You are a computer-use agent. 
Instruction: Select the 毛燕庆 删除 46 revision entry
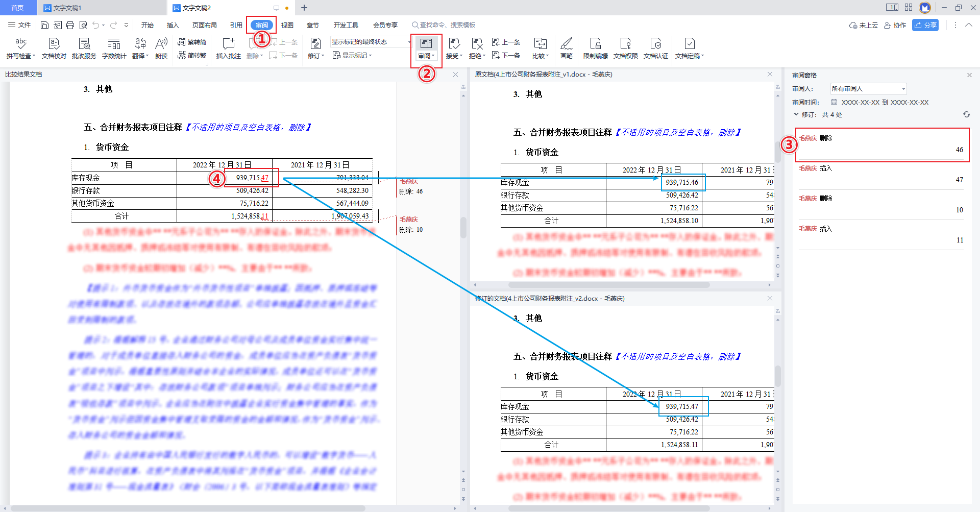pyautogui.click(x=881, y=144)
